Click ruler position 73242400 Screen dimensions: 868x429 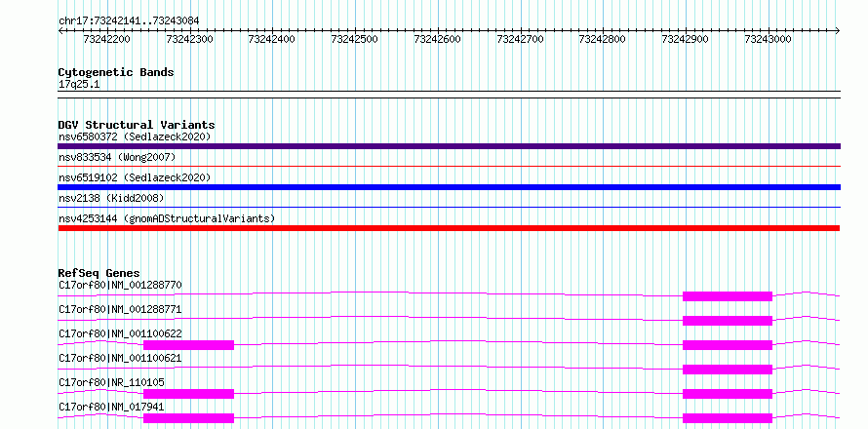point(272,39)
